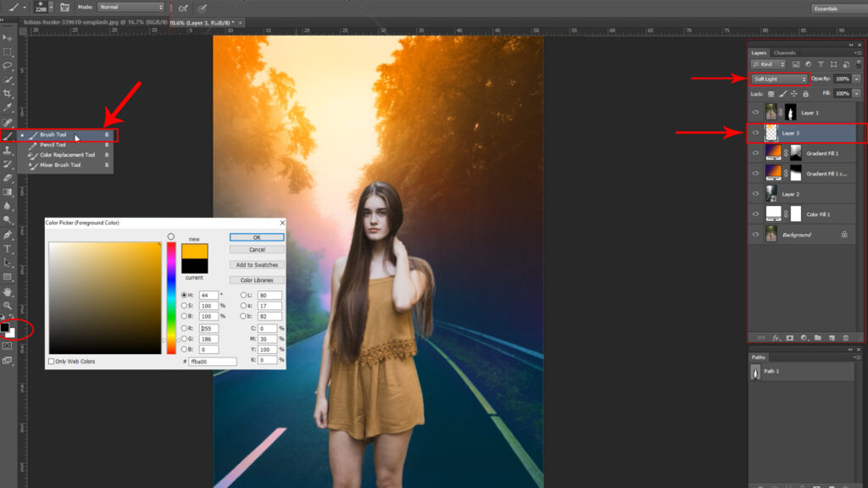Viewport: 868px width, 488px height.
Task: Click the foreground color swatch in the toolbar
Action: (x=6, y=327)
